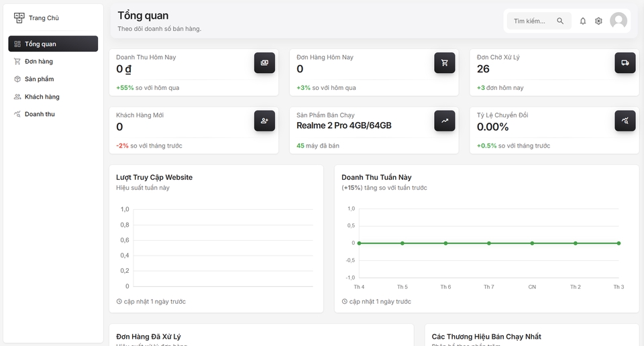The height and width of the screenshot is (346, 644).
Task: Open the Khách hàng sidebar item
Action: click(42, 97)
